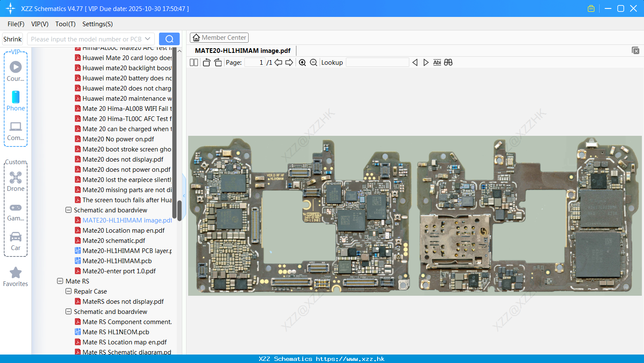Click the Shrink button
This screenshot has height=363, width=644.
[13, 39]
